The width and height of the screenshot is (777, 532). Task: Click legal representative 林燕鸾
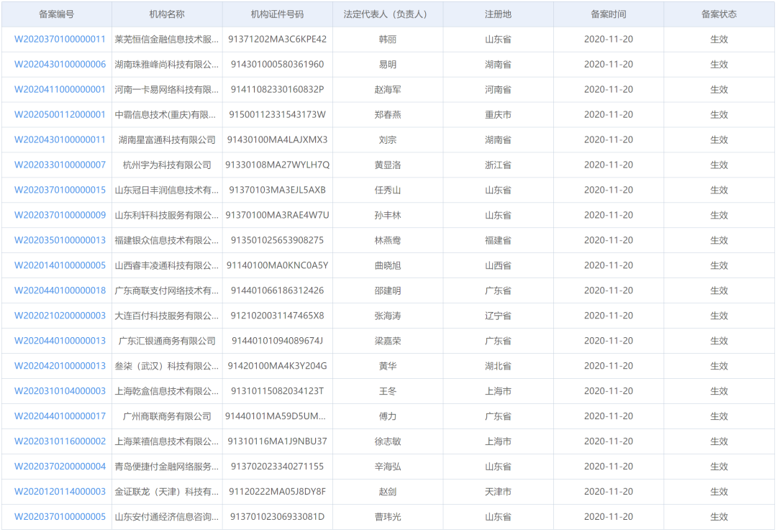pos(388,240)
